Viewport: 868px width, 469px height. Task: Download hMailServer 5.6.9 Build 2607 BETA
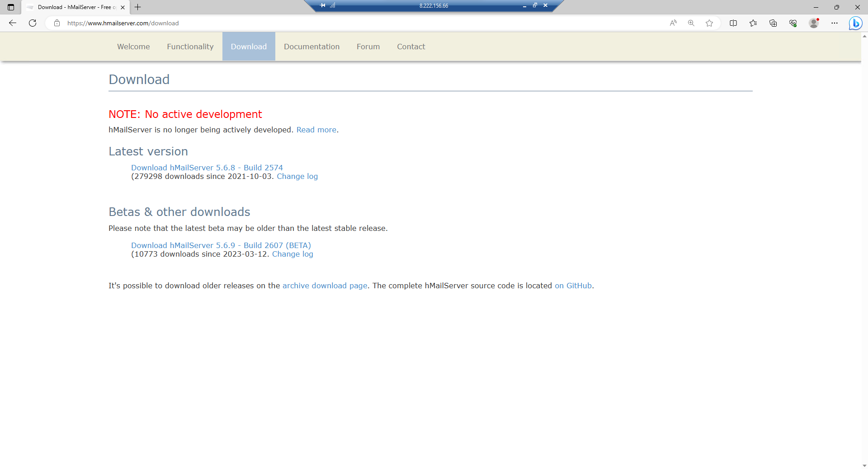point(221,245)
